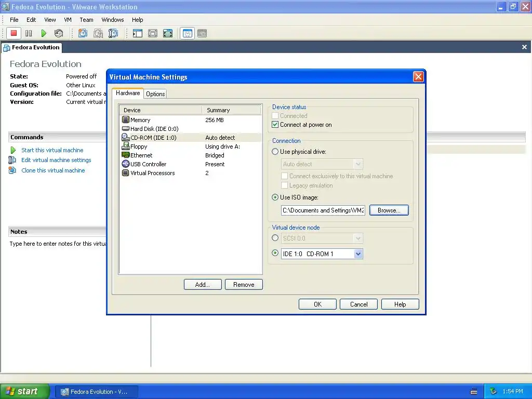Select the USB Controller device icon
This screenshot has height=399, width=532.
coord(126,164)
